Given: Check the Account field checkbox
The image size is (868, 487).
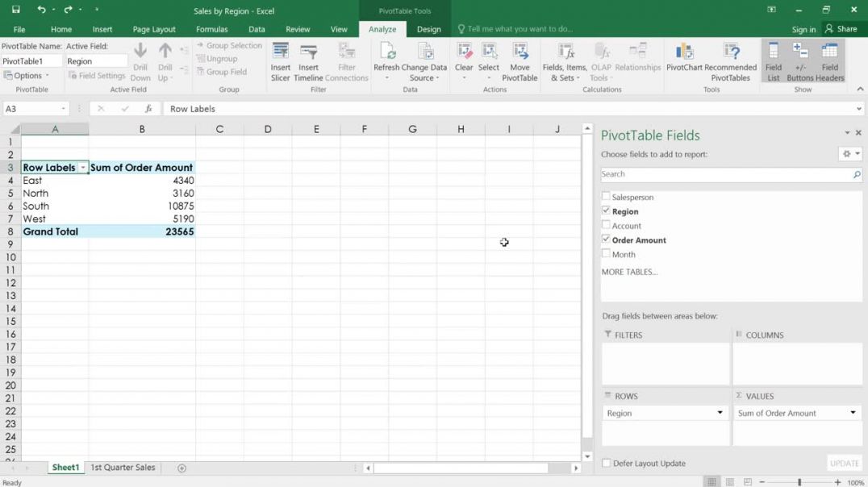Looking at the screenshot, I should pyautogui.click(x=606, y=225).
